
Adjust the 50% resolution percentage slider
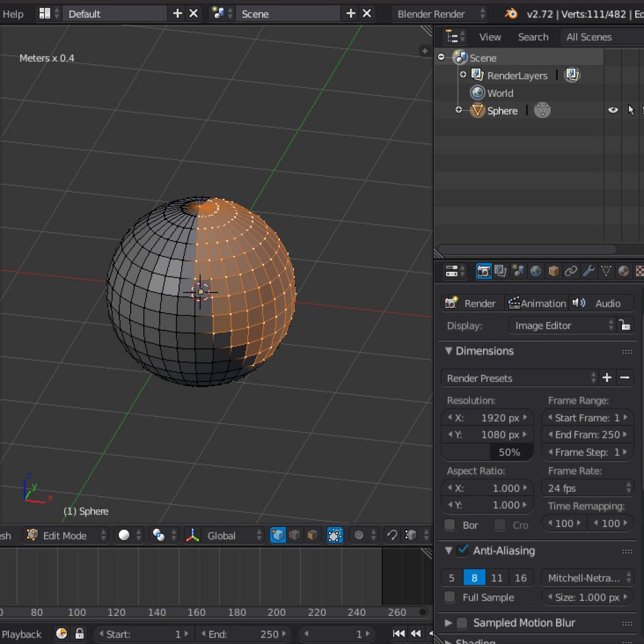pyautogui.click(x=487, y=452)
